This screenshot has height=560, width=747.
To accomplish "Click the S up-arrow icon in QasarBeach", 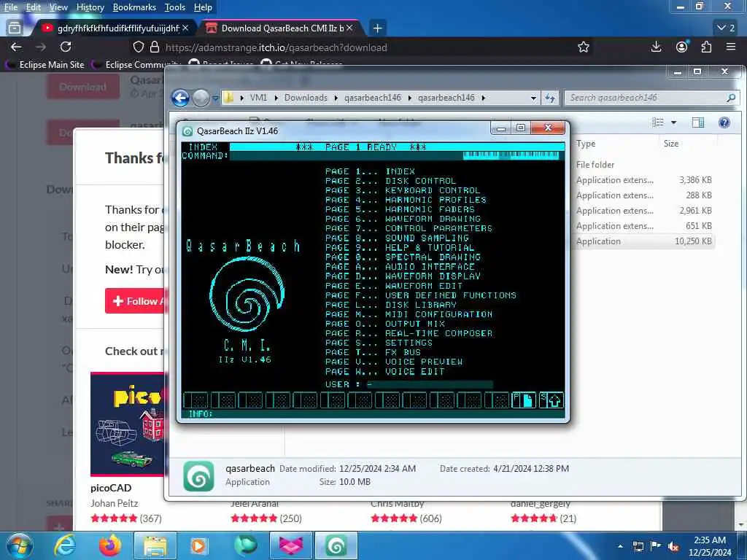I will [551, 400].
